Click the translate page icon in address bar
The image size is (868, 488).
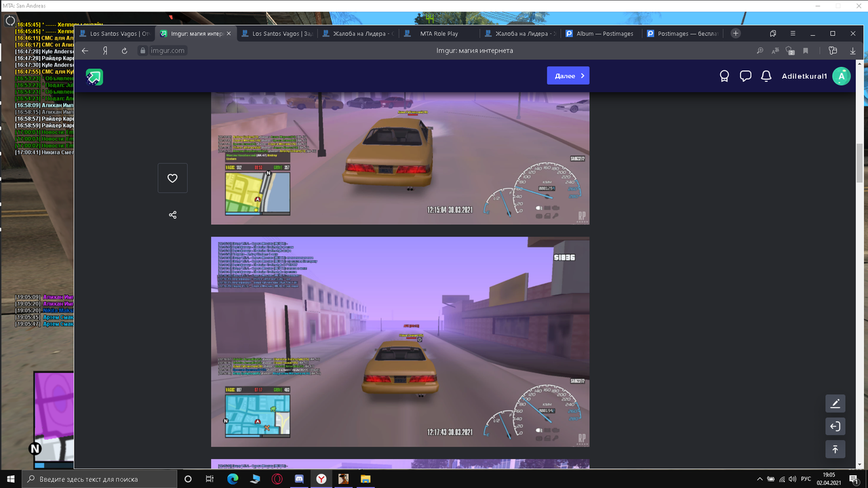tap(775, 51)
